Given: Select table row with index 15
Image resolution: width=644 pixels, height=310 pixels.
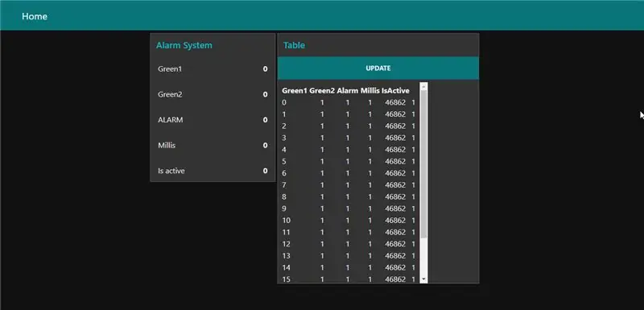Looking at the screenshot, I should point(349,279).
